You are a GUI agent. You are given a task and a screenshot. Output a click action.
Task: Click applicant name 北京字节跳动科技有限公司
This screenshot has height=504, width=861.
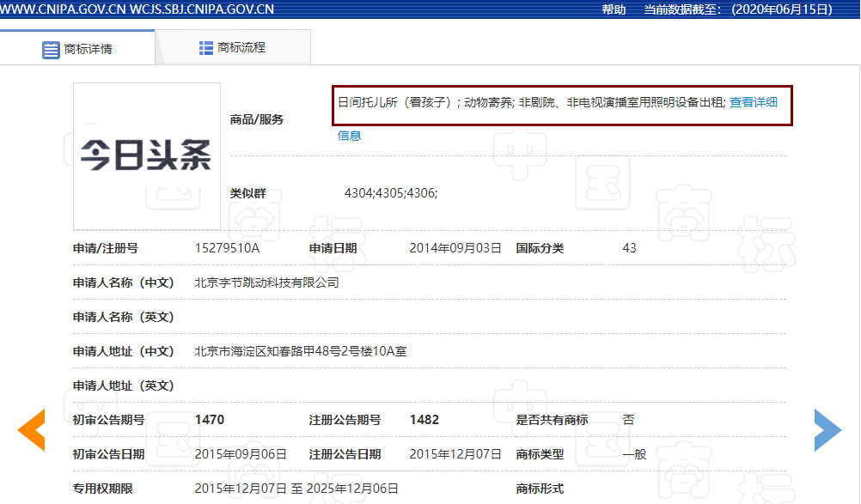point(267,283)
